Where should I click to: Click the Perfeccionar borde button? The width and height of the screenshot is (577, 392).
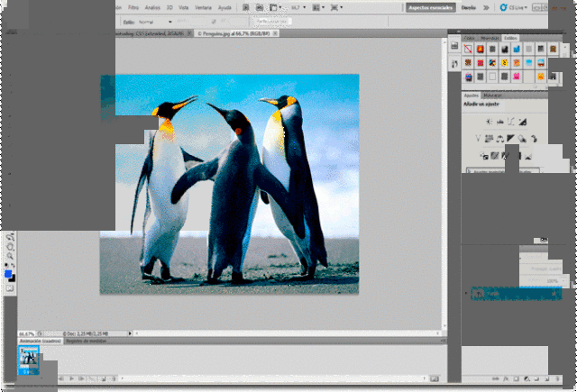coord(272,22)
